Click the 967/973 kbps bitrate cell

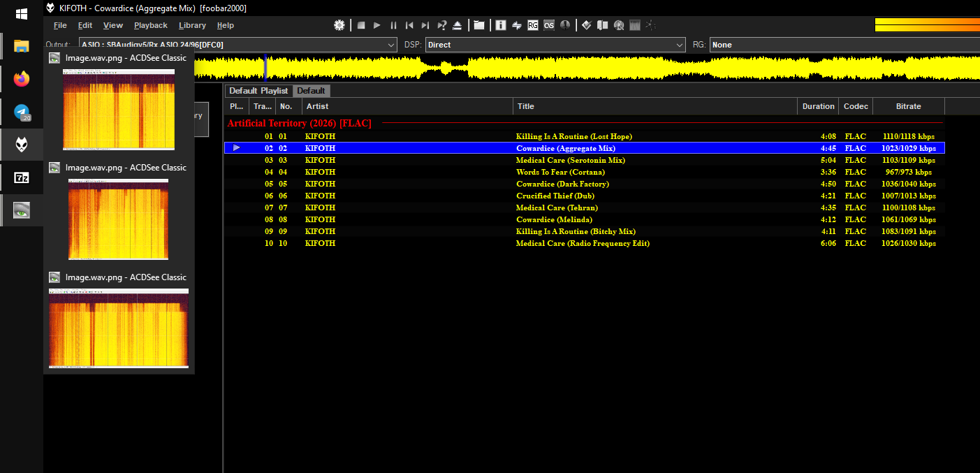pos(908,172)
